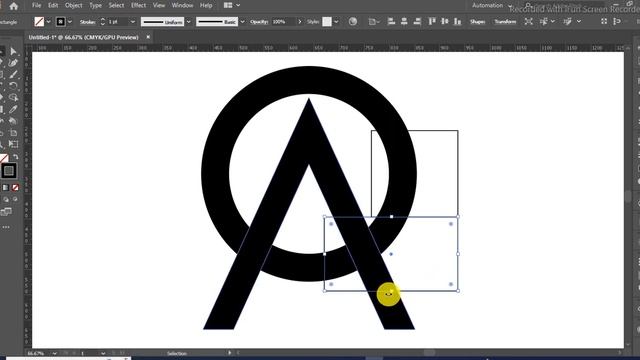Open the stroke weight dropdown
Screen dimensions: 640x360
point(133,22)
